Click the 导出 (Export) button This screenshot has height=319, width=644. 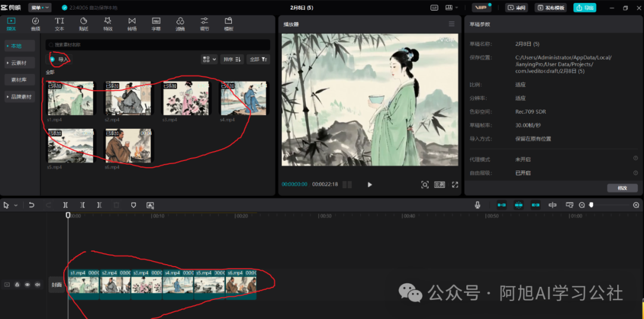[585, 8]
